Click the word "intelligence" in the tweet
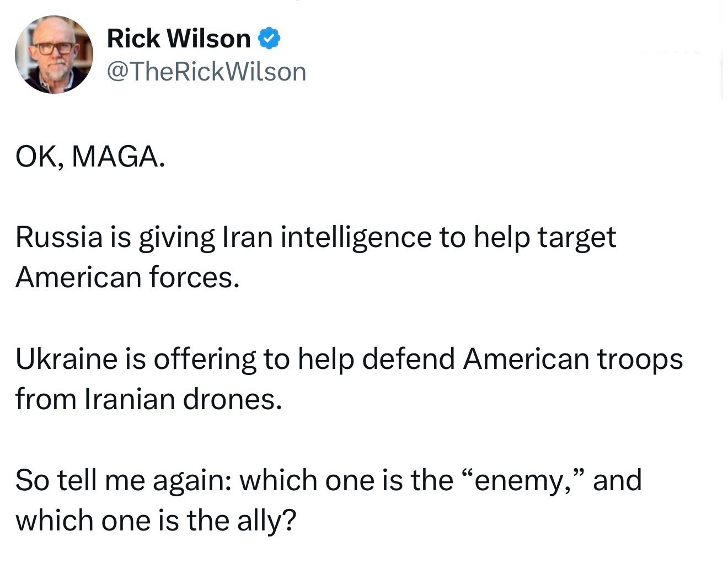This screenshot has height=574, width=728. (356, 237)
